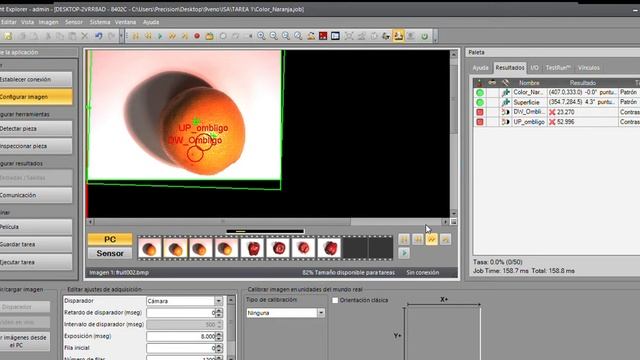Click the fourth zoom magnifier toolbar icon
640x360 pixels.
pos(298,36)
